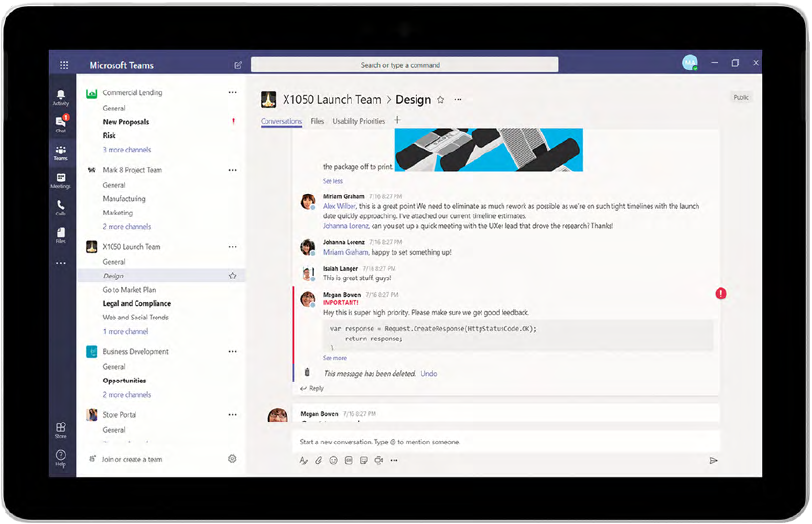
Task: Open X1050 Launch Team options menu
Action: point(233,246)
